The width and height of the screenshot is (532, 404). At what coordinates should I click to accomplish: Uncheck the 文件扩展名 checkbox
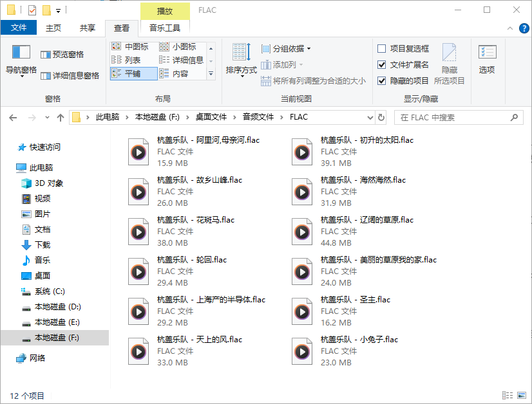(x=381, y=64)
